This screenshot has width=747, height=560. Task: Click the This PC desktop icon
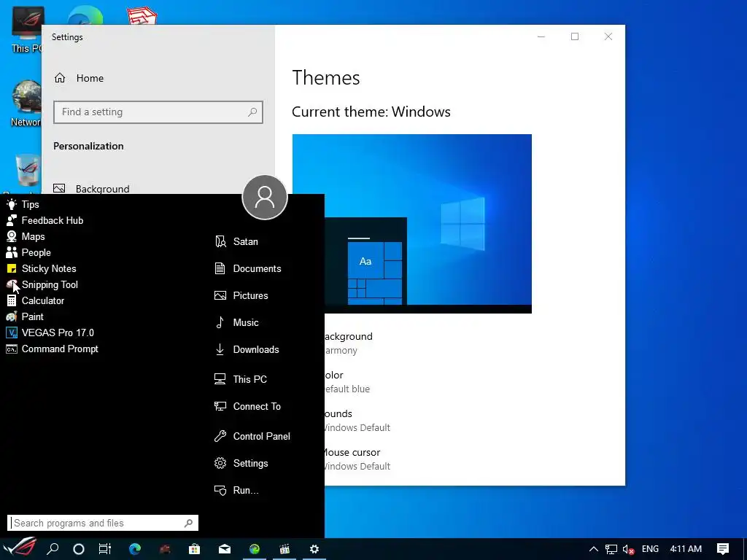coord(26,29)
